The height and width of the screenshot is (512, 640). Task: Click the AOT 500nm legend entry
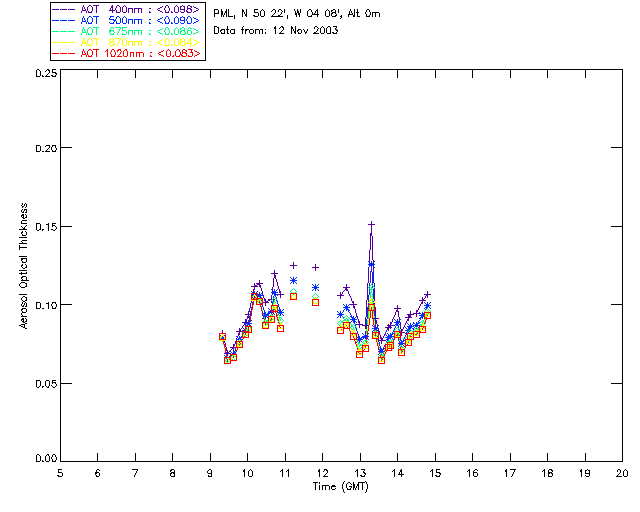[126, 20]
